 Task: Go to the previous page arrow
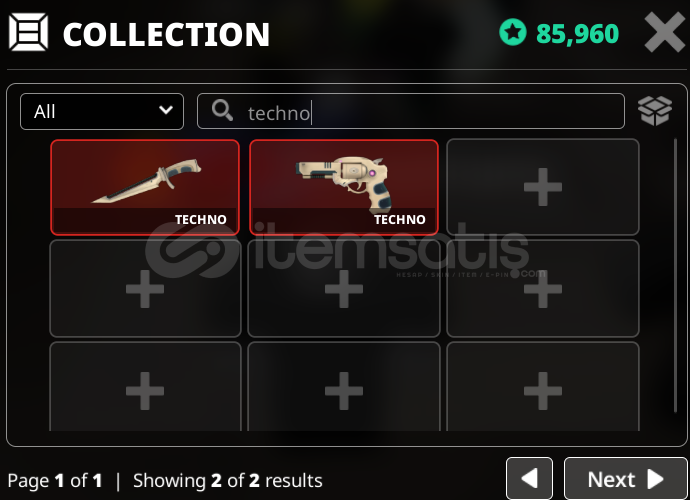(529, 479)
